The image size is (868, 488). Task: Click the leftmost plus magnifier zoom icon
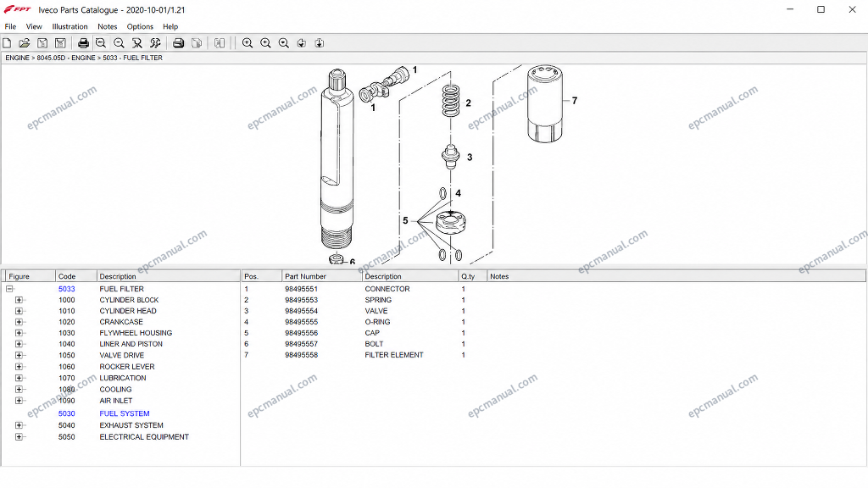tap(248, 43)
